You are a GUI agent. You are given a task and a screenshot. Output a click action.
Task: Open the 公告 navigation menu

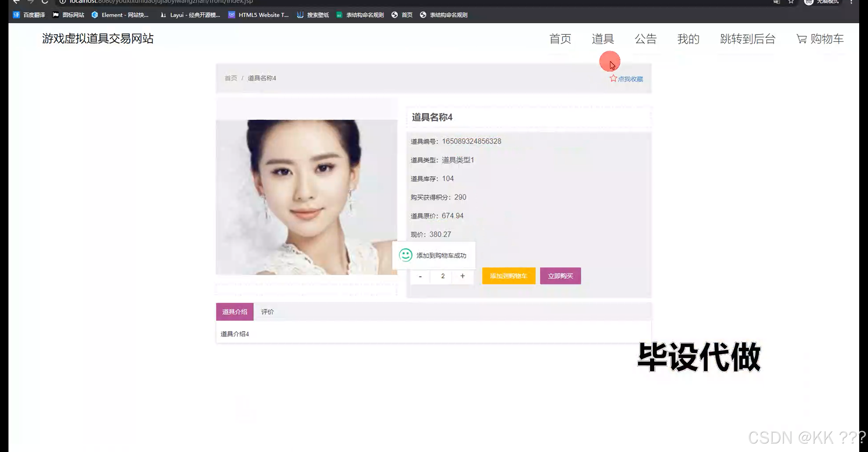point(646,39)
